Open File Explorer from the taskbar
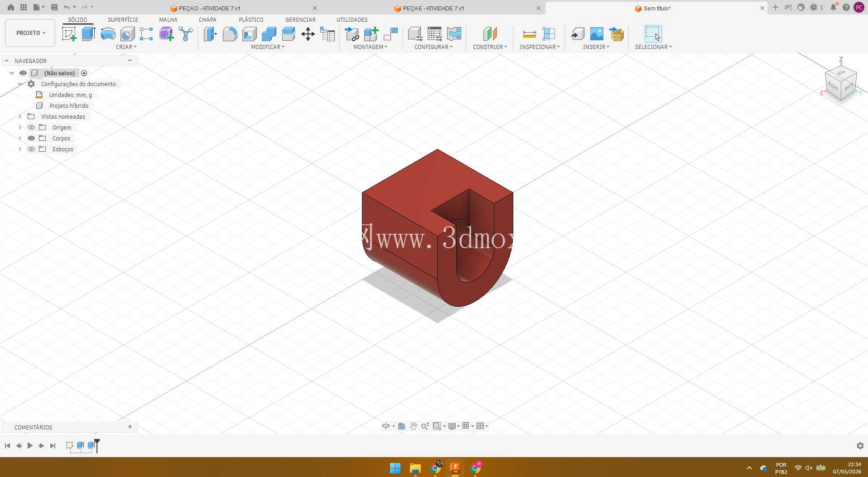The width and height of the screenshot is (868, 477). [415, 468]
